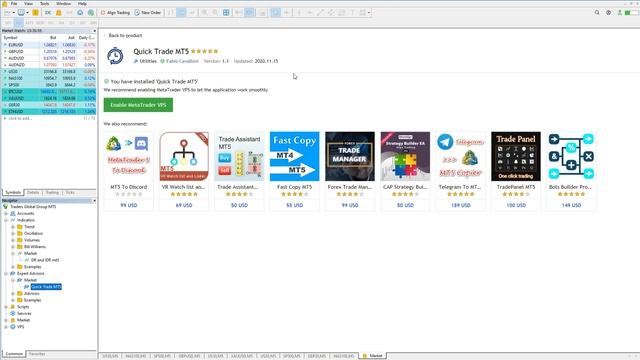Image resolution: width=640 pixels, height=360 pixels.
Task: Select the text label drawing tool
Action: click(x=352, y=13)
